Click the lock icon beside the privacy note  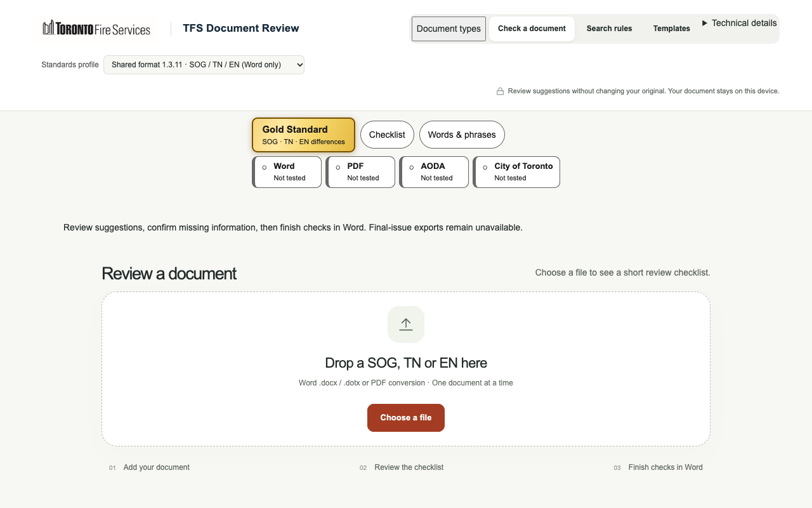pos(500,91)
